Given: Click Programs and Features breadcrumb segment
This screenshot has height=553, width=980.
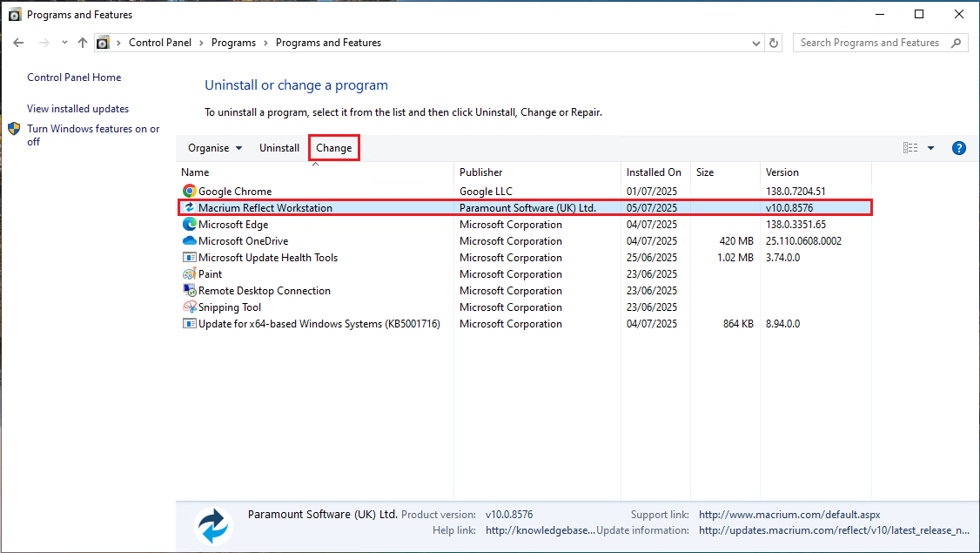Looking at the screenshot, I should (328, 43).
